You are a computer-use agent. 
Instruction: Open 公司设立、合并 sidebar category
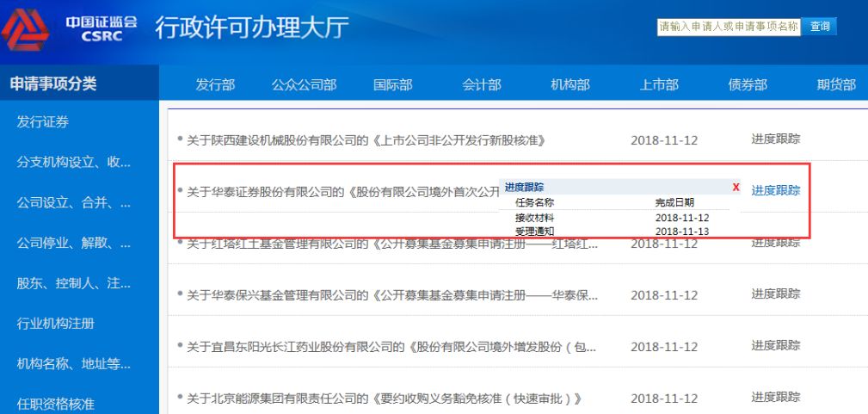point(74,203)
